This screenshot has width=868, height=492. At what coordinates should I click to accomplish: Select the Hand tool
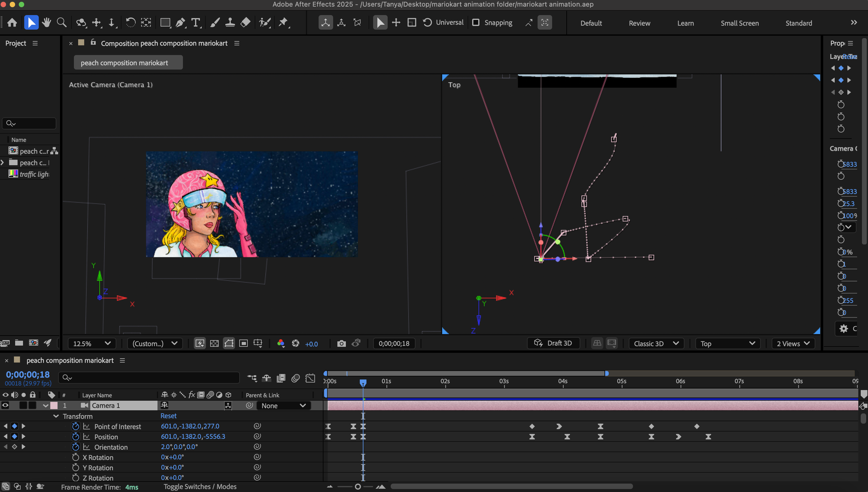tap(46, 23)
